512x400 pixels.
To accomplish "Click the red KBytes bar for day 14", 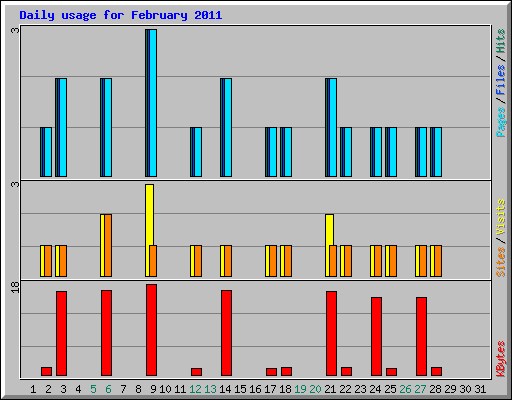I will (x=226, y=333).
